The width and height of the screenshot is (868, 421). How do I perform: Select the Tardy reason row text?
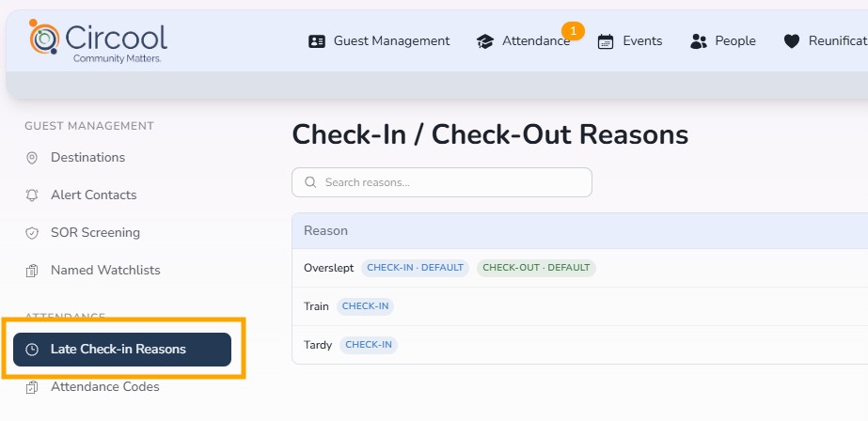pyautogui.click(x=318, y=345)
